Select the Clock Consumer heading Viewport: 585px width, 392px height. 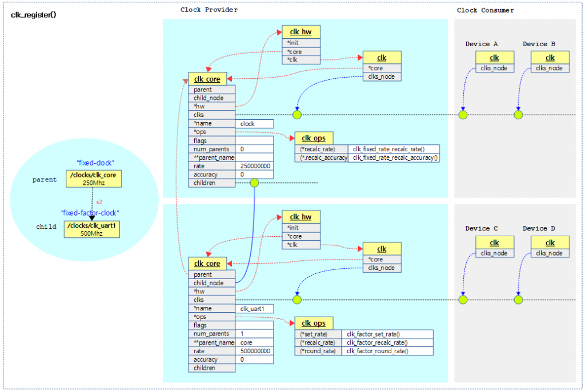(x=486, y=10)
